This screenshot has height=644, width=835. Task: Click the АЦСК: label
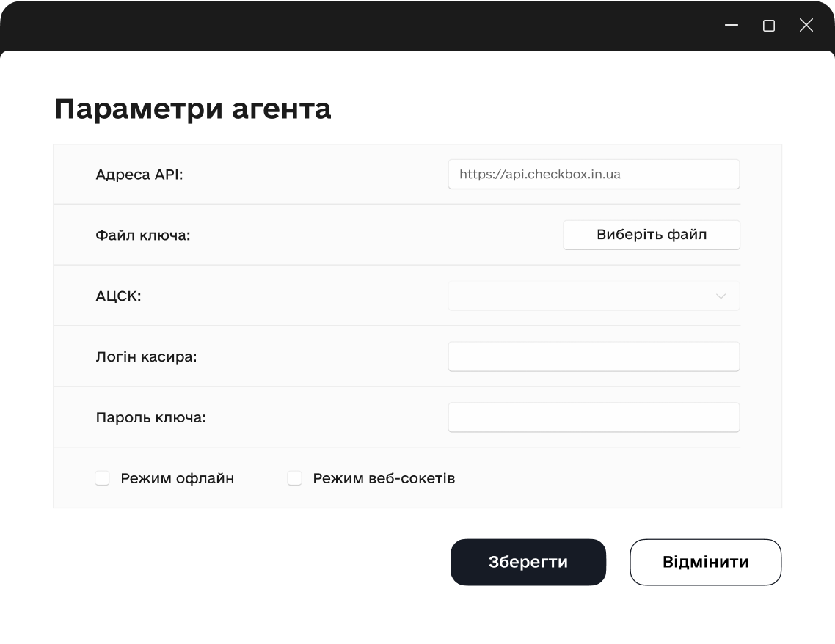(118, 296)
